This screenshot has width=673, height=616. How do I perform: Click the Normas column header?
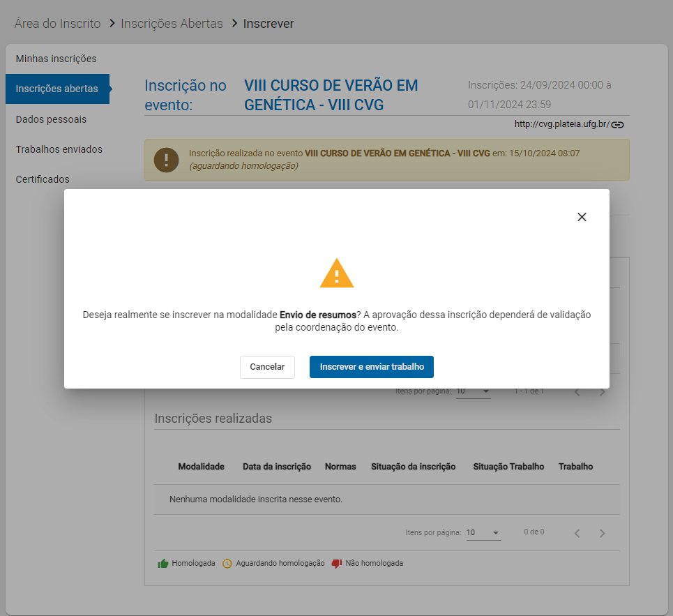pos(340,467)
